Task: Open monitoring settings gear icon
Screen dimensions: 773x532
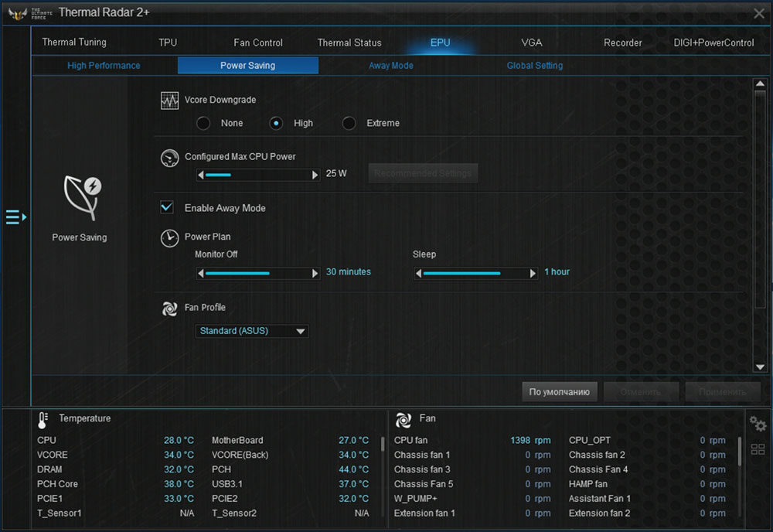Action: [x=758, y=423]
